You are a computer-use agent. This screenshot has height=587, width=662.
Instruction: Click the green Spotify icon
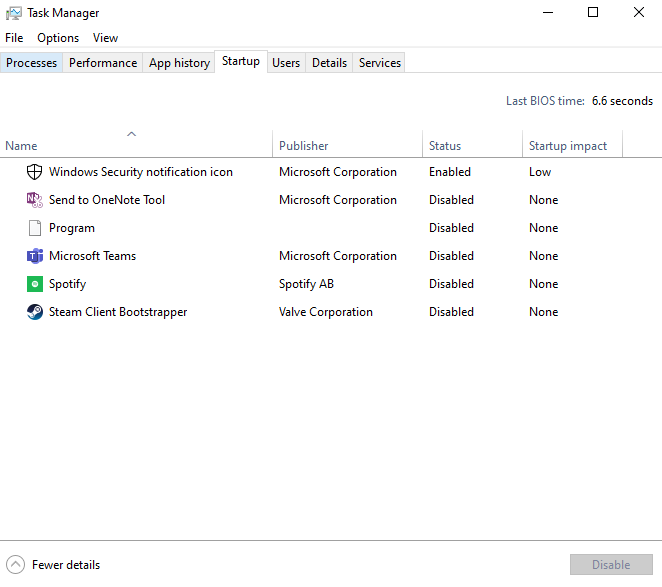coord(34,284)
